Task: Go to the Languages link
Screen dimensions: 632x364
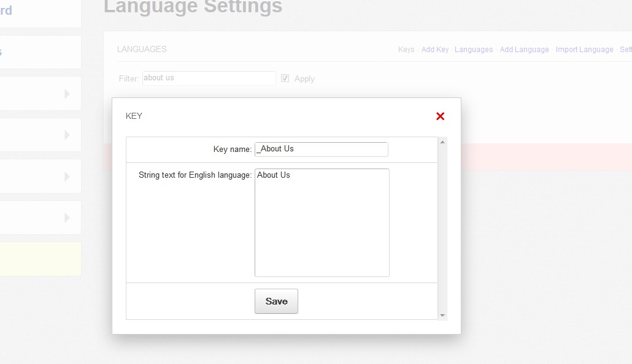Action: pos(474,50)
